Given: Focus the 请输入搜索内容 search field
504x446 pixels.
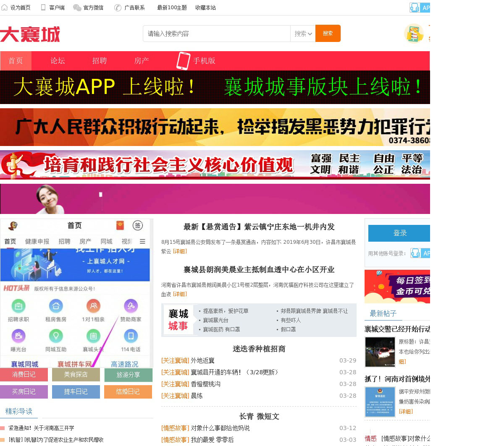Looking at the screenshot, I should [216, 34].
